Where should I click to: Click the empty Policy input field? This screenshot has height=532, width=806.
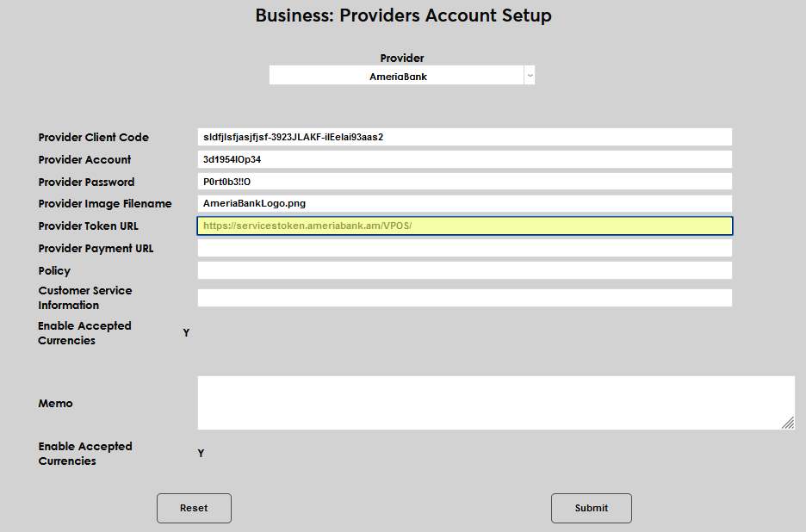464,270
